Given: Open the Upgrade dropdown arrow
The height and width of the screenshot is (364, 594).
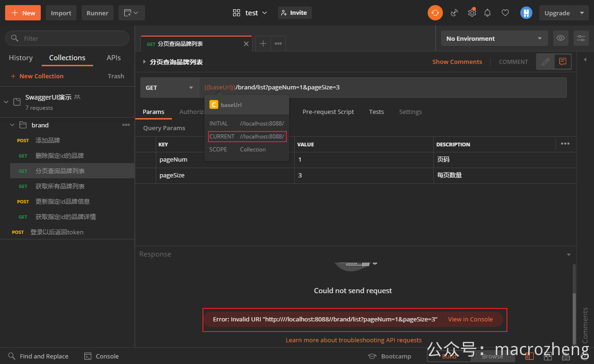Looking at the screenshot, I should pos(582,13).
